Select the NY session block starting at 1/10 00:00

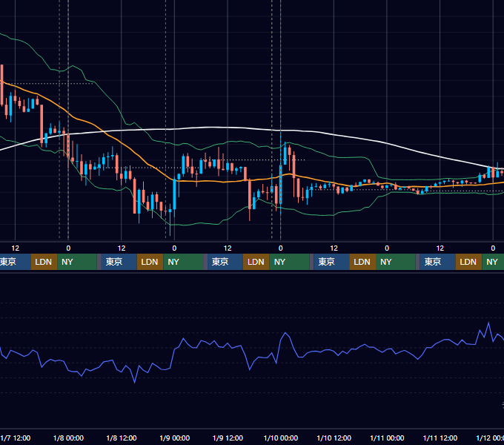(289, 262)
